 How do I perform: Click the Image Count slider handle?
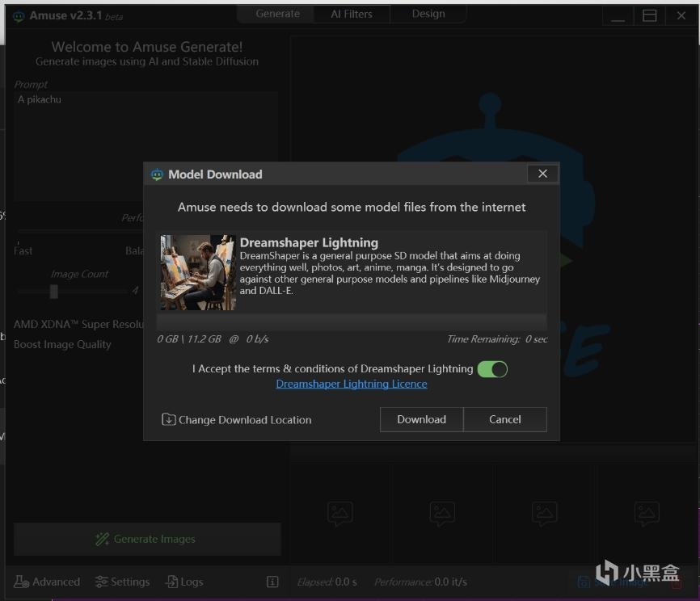53,292
